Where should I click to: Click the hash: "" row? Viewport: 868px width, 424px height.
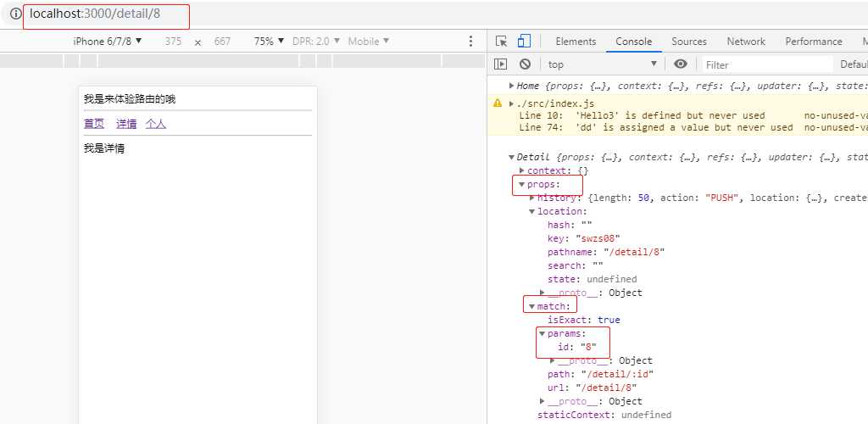tap(570, 225)
